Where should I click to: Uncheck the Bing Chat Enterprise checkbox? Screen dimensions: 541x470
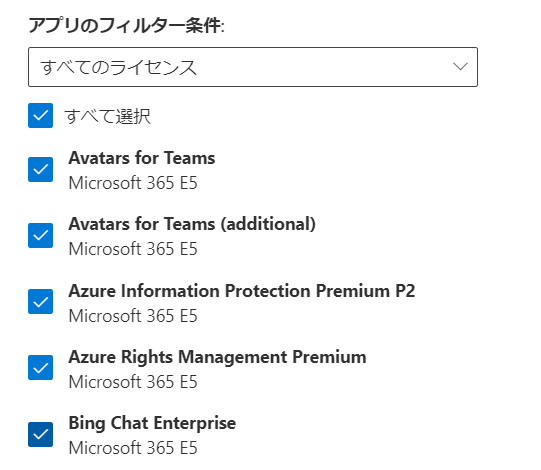click(40, 434)
